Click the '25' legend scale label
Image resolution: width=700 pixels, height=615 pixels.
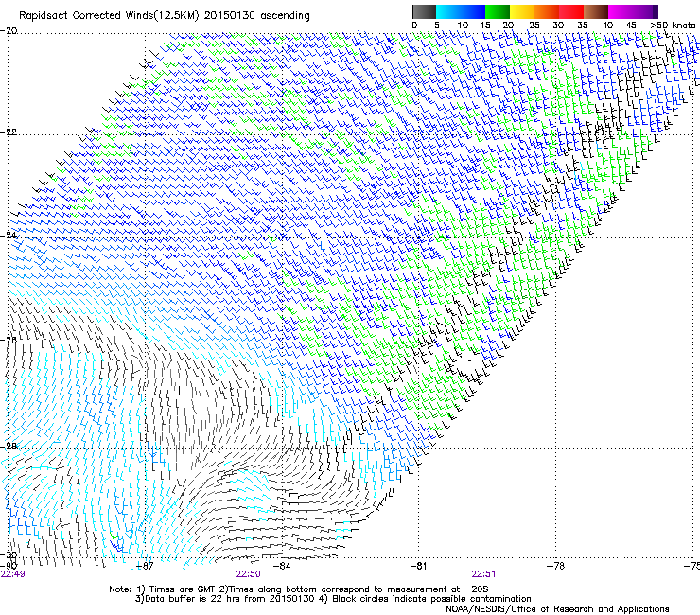[534, 26]
